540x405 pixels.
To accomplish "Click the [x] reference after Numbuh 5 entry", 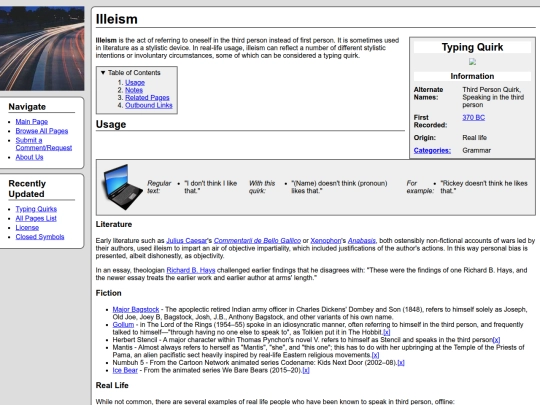I will pyautogui.click(x=401, y=363).
